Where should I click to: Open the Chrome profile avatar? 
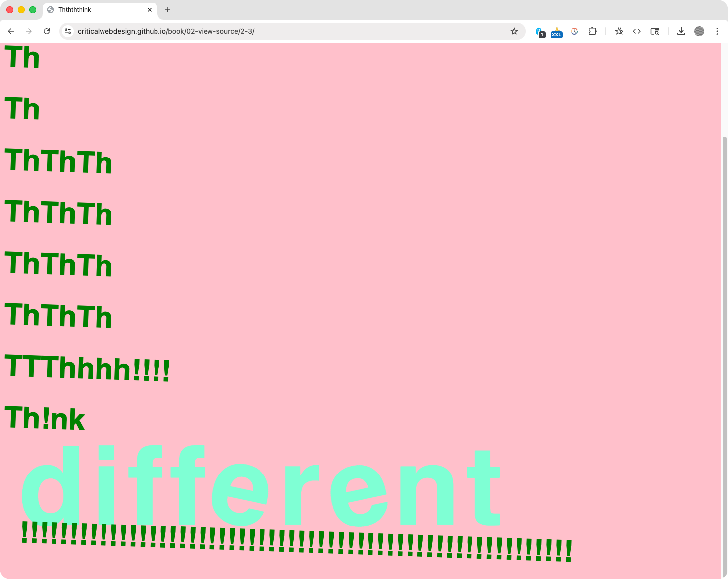point(699,31)
